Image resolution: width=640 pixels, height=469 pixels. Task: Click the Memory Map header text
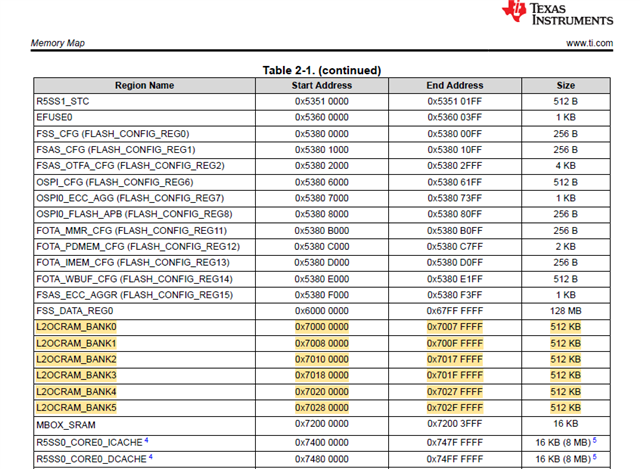point(58,43)
